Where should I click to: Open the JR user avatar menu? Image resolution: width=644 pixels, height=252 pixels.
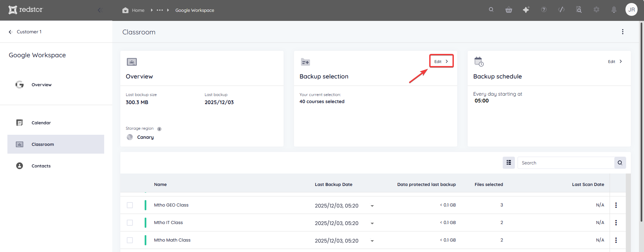pyautogui.click(x=632, y=9)
